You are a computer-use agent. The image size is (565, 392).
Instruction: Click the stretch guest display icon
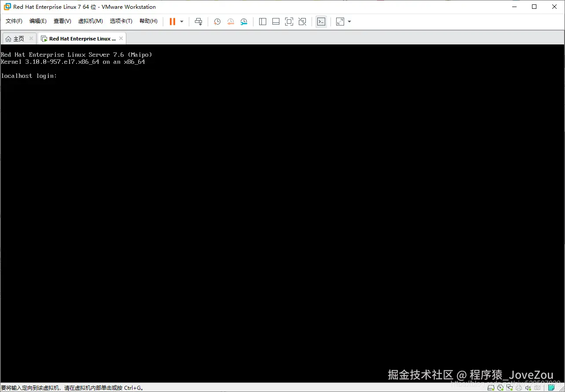340,22
